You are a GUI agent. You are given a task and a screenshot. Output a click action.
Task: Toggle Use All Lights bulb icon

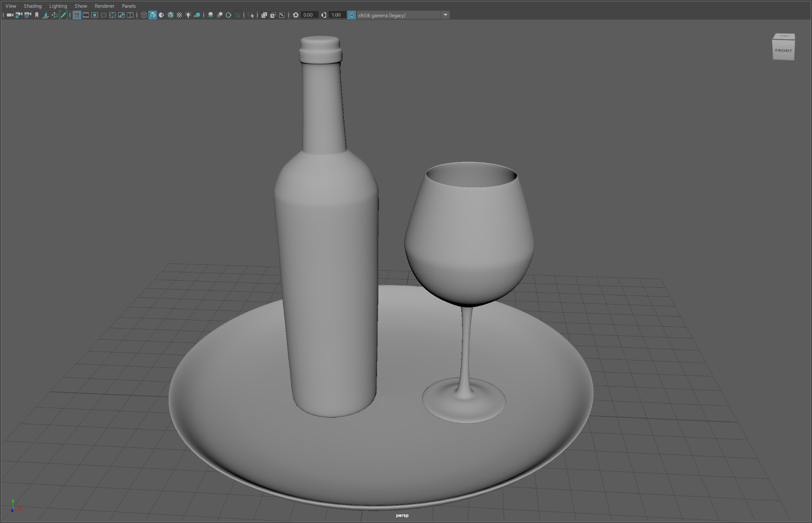tap(188, 15)
